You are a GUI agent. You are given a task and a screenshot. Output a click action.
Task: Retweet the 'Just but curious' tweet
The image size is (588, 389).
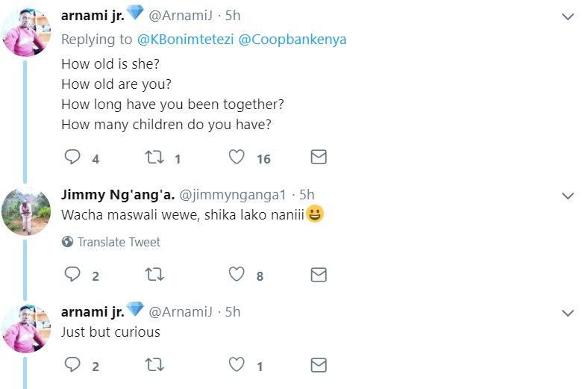[x=154, y=365]
